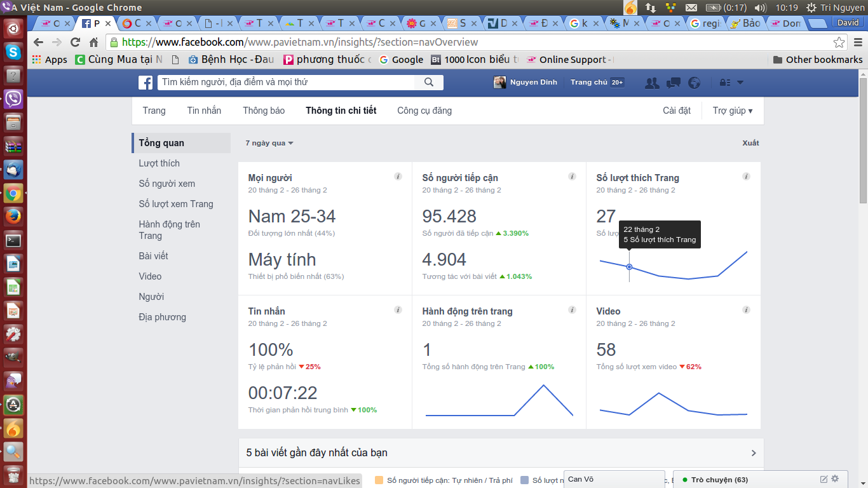
Task: Click the new message compose icon in chat bar
Action: (x=824, y=479)
